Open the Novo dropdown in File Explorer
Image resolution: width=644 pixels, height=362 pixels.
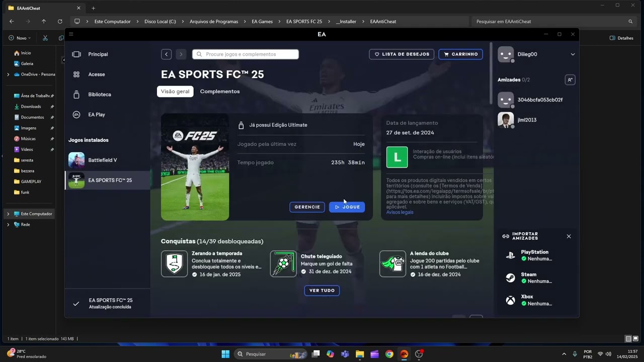pyautogui.click(x=20, y=38)
